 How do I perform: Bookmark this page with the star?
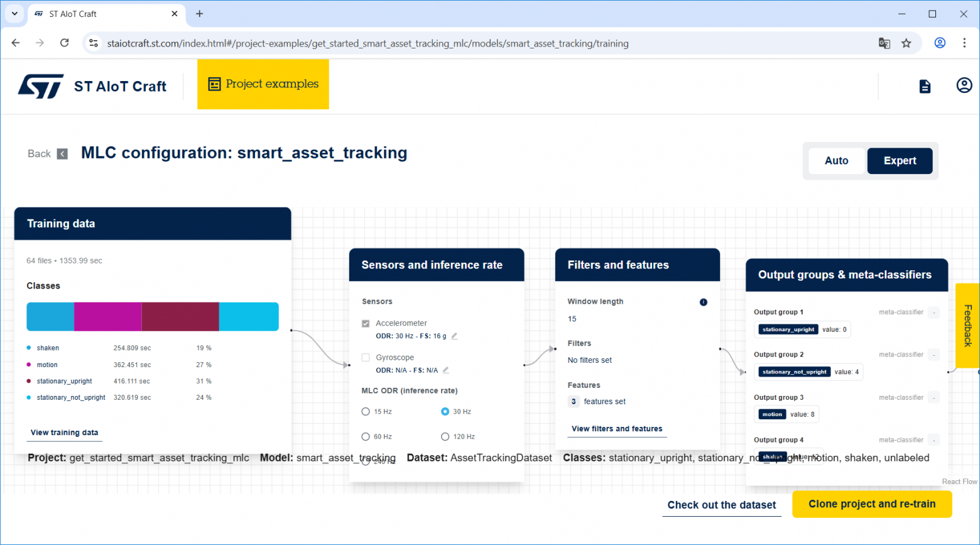tap(906, 43)
